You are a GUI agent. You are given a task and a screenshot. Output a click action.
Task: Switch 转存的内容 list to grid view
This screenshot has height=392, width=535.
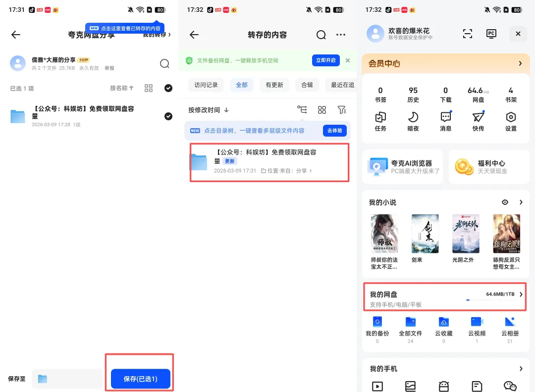click(322, 110)
